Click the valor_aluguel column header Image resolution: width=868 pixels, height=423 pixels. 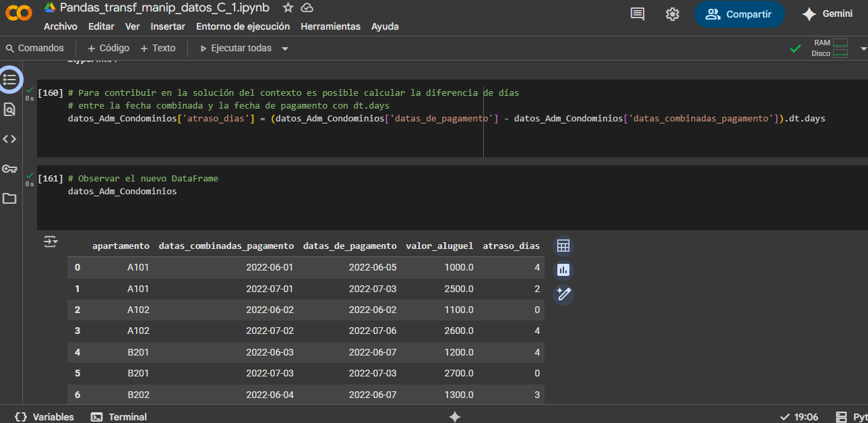(x=439, y=246)
